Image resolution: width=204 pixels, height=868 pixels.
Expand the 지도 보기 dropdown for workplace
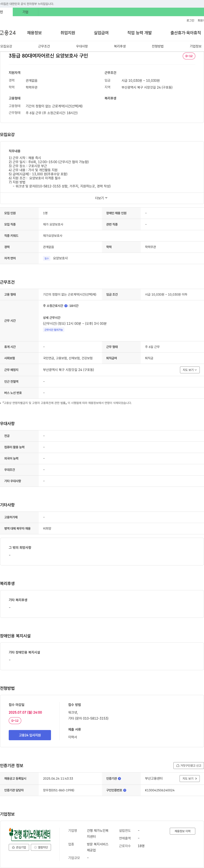(x=190, y=370)
